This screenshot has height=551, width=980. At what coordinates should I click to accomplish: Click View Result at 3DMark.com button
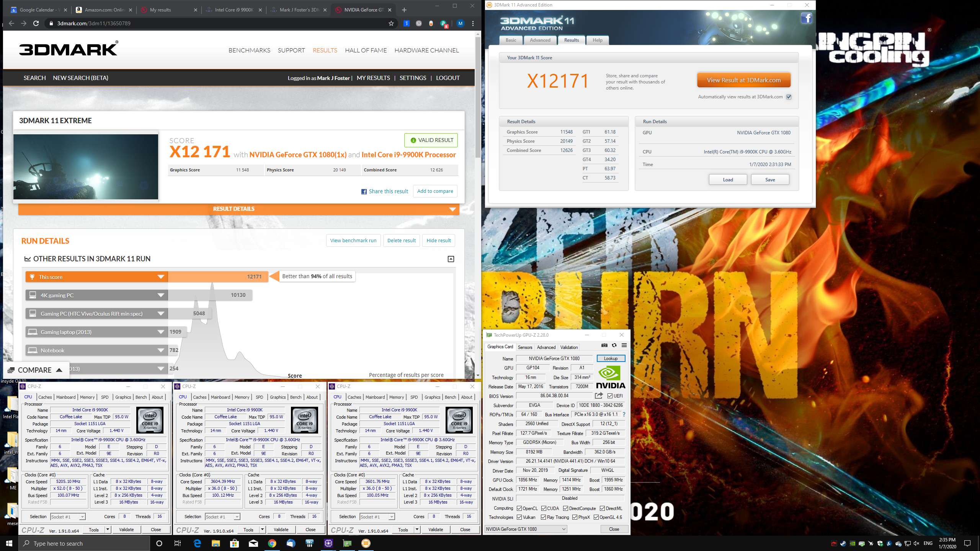click(743, 80)
